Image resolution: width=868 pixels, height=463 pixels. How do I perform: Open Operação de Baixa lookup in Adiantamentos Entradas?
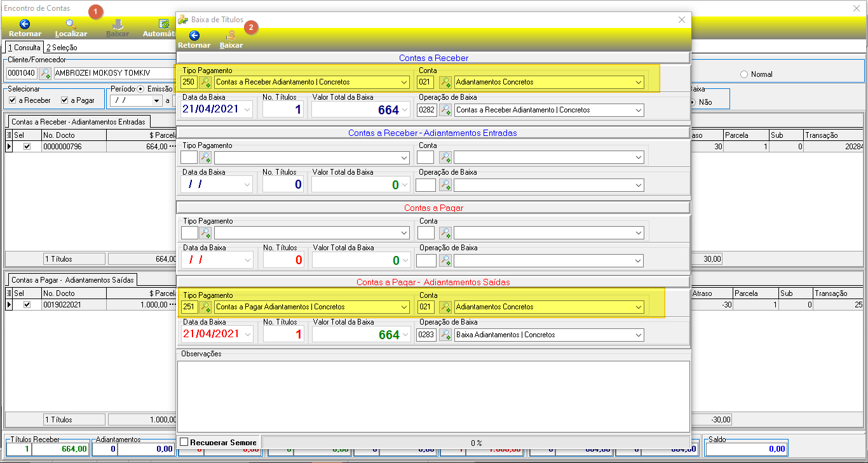(445, 185)
